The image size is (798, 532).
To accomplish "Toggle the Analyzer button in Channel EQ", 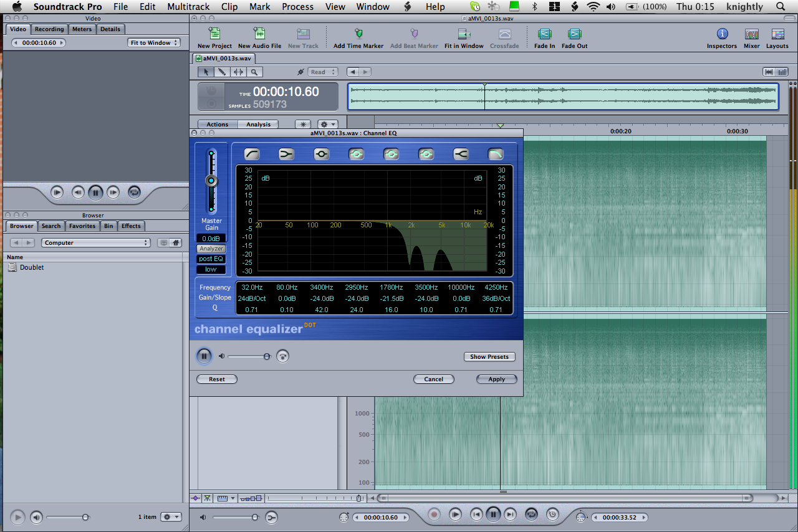I will tap(211, 249).
